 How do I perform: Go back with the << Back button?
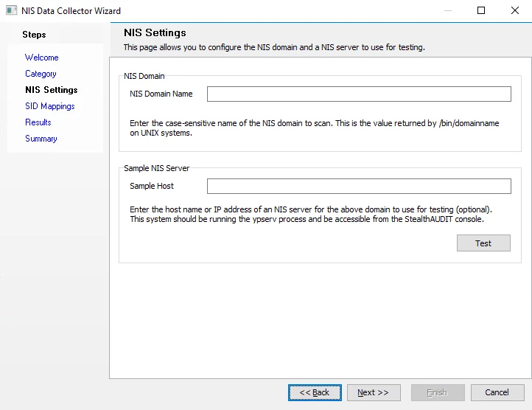pyautogui.click(x=315, y=393)
